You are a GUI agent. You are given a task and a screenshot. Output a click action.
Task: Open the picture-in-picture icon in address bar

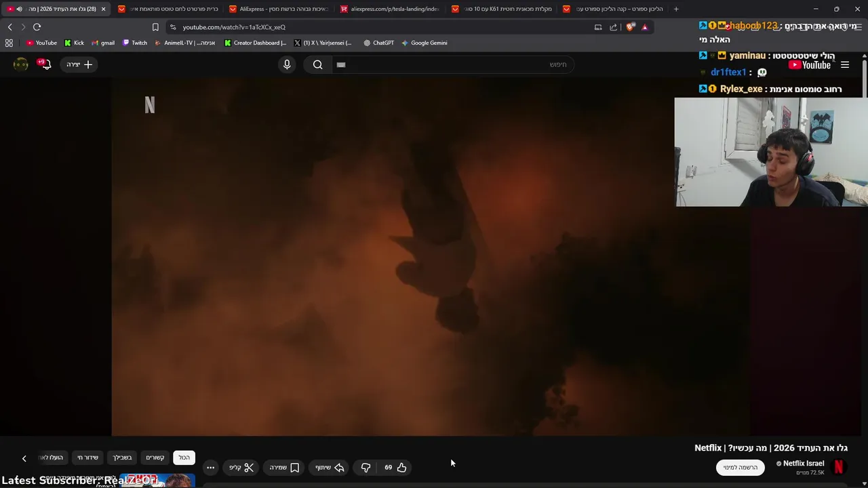[x=598, y=27]
